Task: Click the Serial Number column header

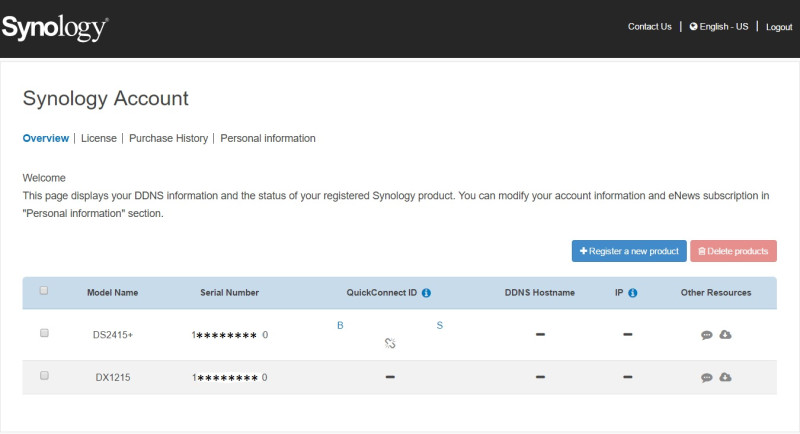Action: [x=230, y=293]
